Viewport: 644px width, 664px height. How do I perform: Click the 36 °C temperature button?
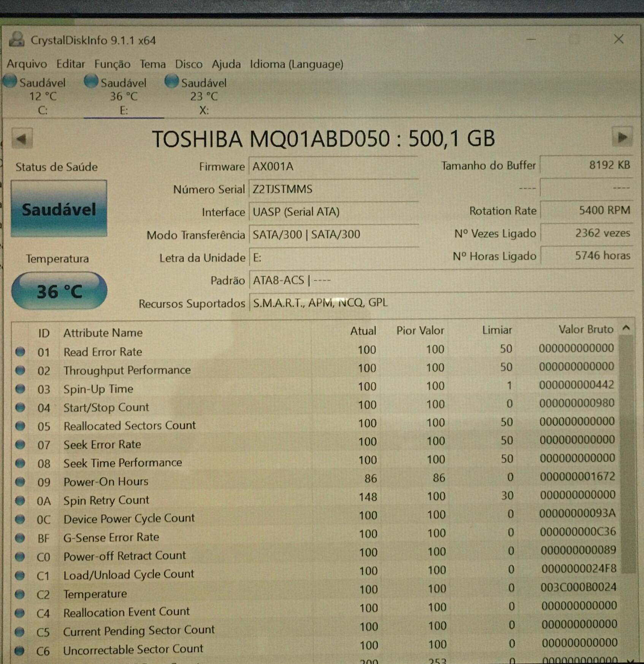click(59, 291)
